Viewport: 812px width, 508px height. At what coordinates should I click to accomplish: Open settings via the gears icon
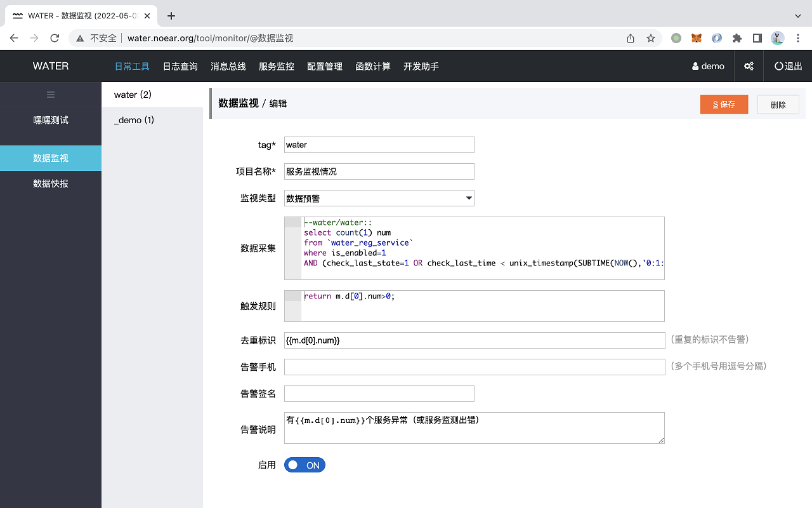pos(749,66)
